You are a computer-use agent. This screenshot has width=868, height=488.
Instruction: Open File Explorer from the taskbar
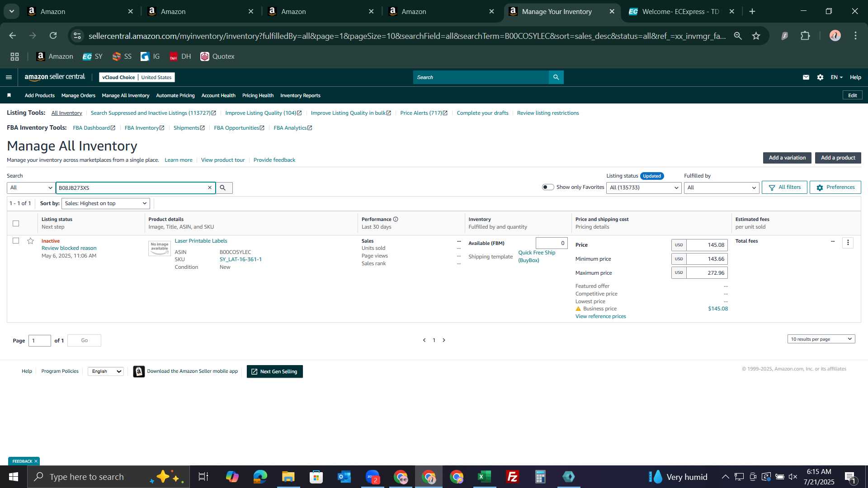pyautogui.click(x=288, y=477)
